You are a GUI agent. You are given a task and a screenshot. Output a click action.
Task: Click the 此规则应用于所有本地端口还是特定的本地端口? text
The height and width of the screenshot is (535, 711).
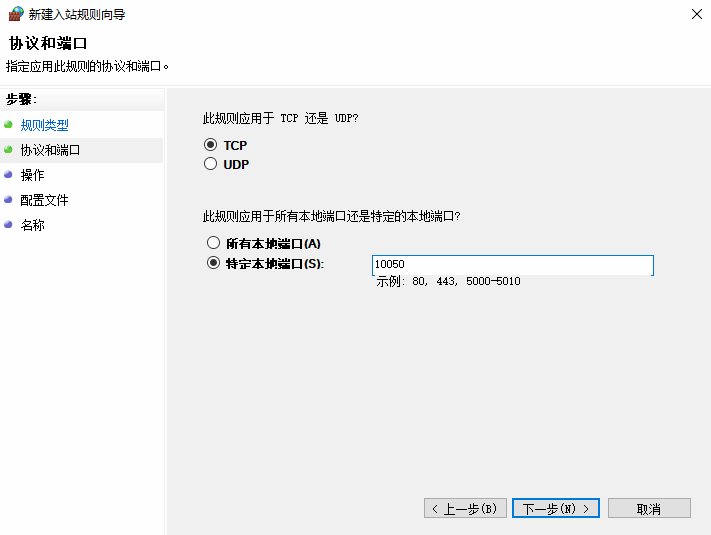[x=331, y=216]
